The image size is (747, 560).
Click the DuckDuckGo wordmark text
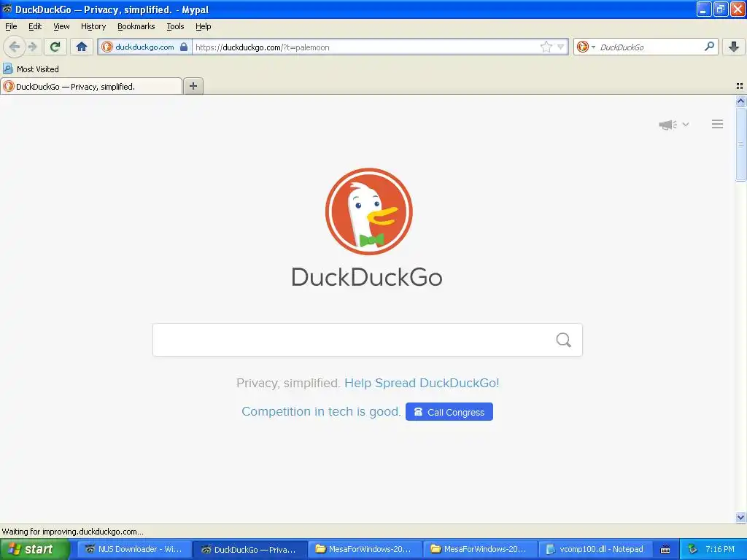(367, 277)
